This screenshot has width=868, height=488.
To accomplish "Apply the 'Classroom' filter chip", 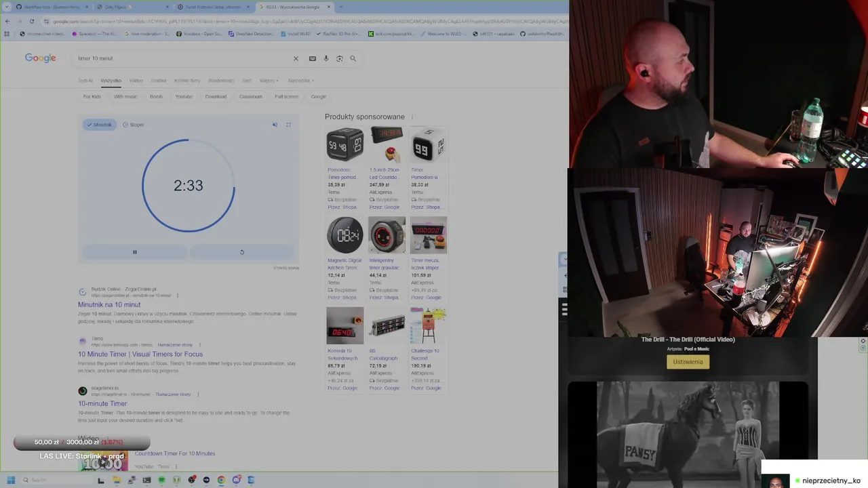I will 250,96.
